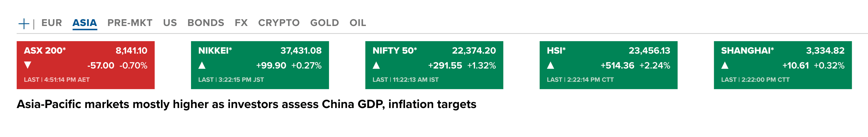Click the SHANGHAI up arrow icon

click(x=724, y=65)
